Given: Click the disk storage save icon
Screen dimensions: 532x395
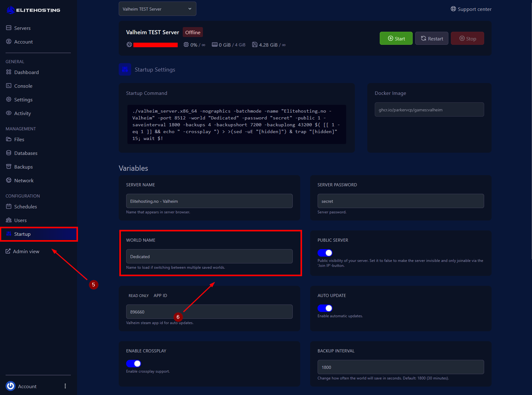Looking at the screenshot, I should 255,45.
